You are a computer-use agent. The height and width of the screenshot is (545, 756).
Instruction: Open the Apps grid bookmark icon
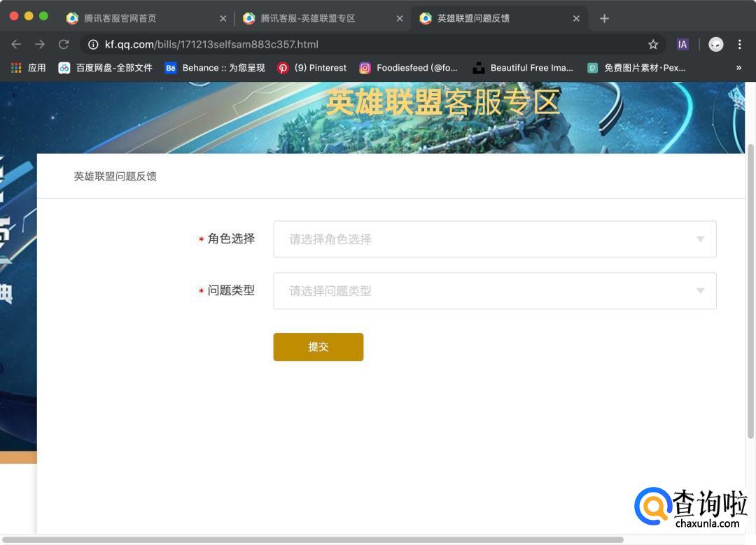[16, 68]
